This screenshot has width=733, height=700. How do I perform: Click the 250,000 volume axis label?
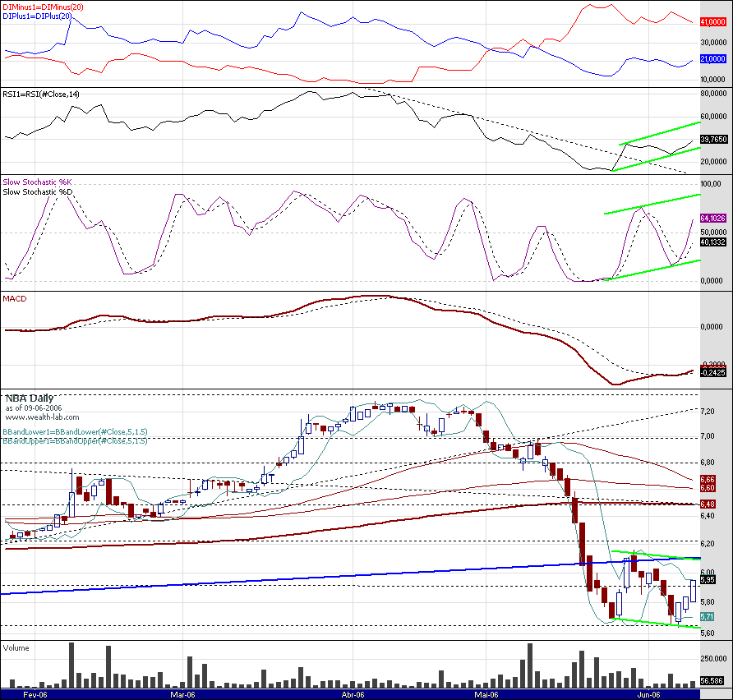(713, 659)
